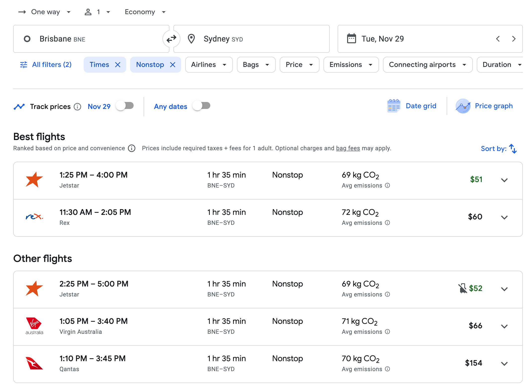The height and width of the screenshot is (392, 532).
Task: Toggle Any dates price tracking
Action: pos(202,106)
